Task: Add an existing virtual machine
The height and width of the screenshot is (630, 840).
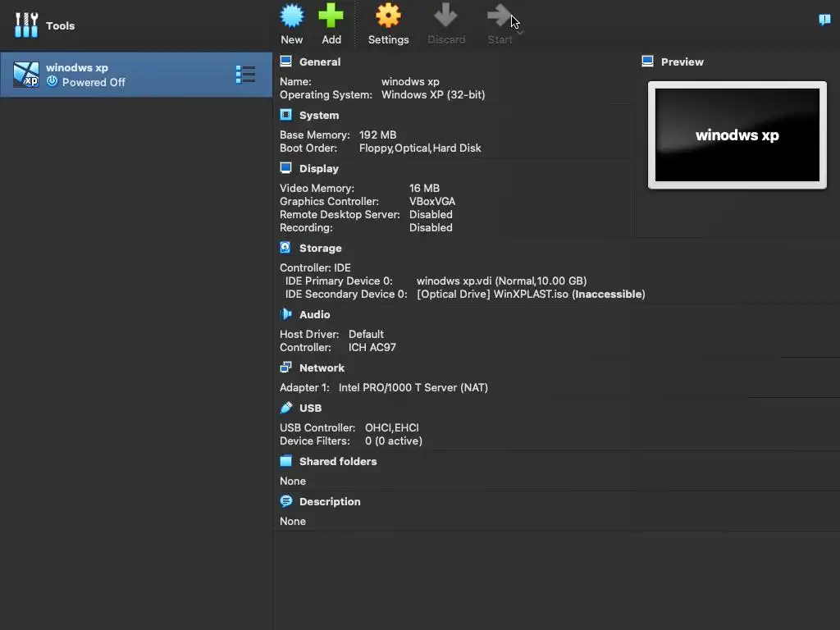Action: (331, 25)
